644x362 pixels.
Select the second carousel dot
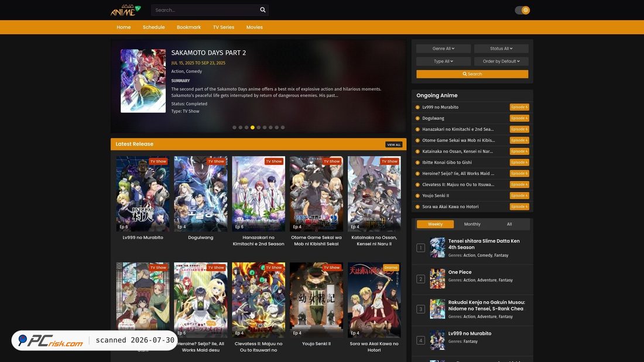coord(241,127)
